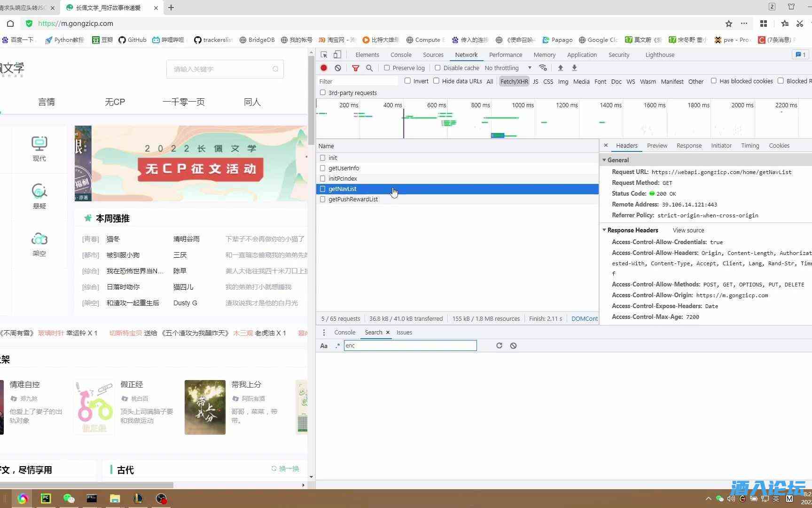Toggle match case 'Aa' in search drawer
812x508 pixels.
click(324, 345)
